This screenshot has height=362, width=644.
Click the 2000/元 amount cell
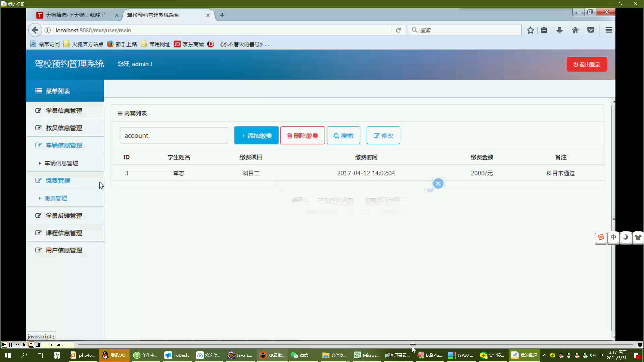[x=482, y=173]
